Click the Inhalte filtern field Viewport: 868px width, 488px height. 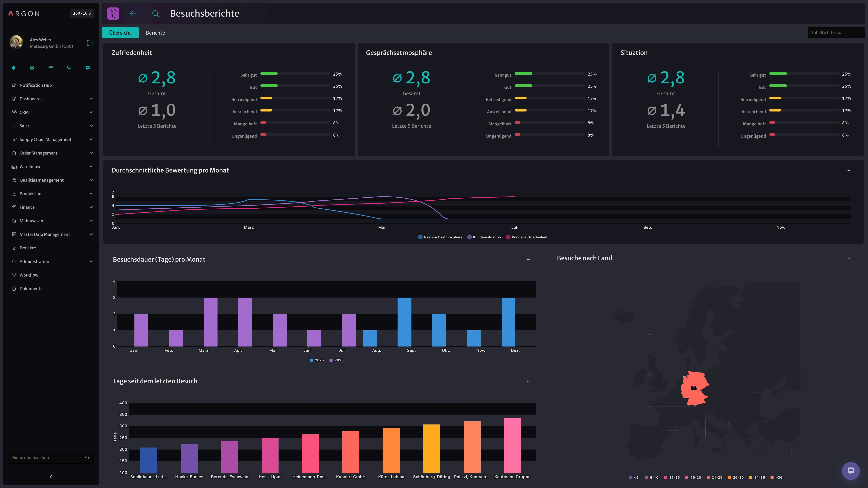pos(836,32)
